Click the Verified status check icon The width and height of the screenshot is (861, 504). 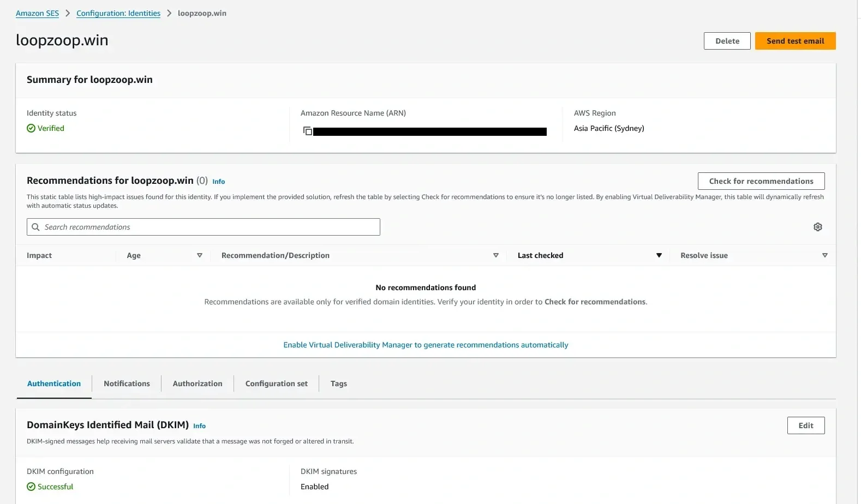click(31, 128)
